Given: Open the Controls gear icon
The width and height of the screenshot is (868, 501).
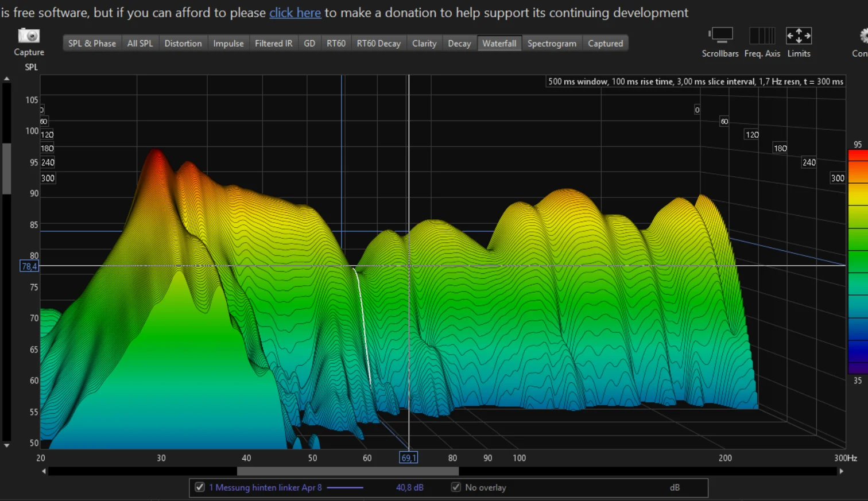Looking at the screenshot, I should click(863, 36).
